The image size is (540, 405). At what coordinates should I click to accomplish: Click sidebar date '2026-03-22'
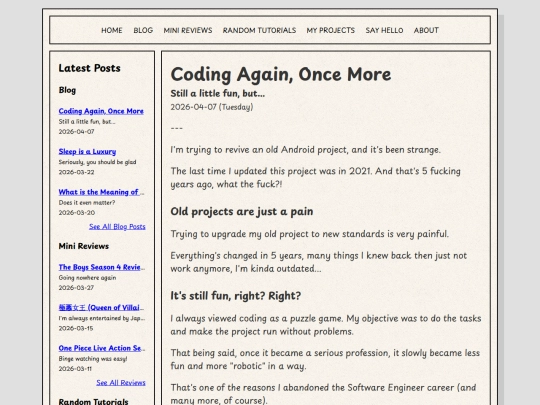click(x=76, y=172)
